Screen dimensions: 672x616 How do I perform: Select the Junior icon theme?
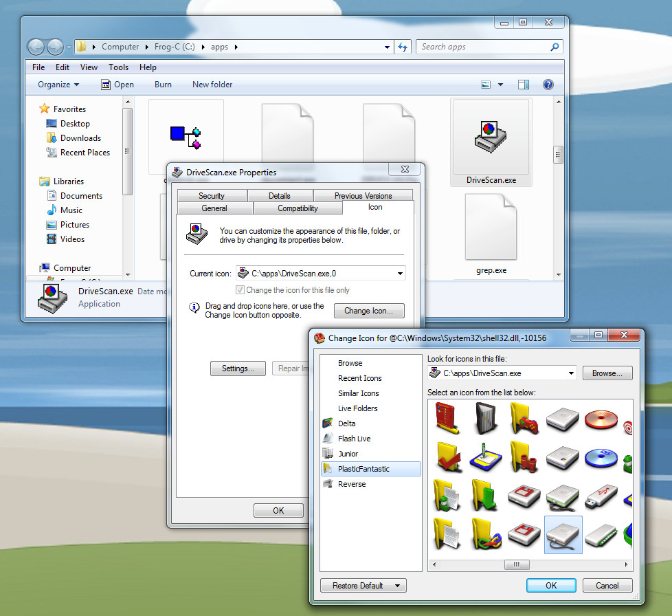[348, 454]
